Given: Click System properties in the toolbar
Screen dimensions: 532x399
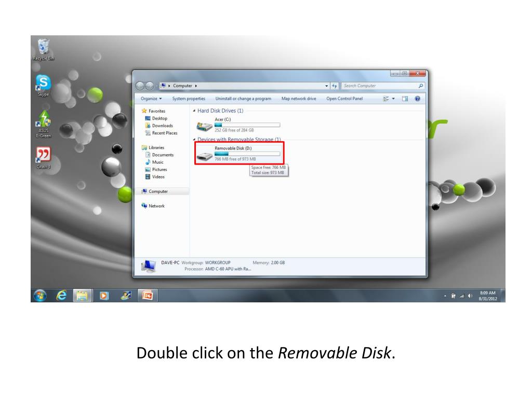Looking at the screenshot, I should click(x=189, y=99).
